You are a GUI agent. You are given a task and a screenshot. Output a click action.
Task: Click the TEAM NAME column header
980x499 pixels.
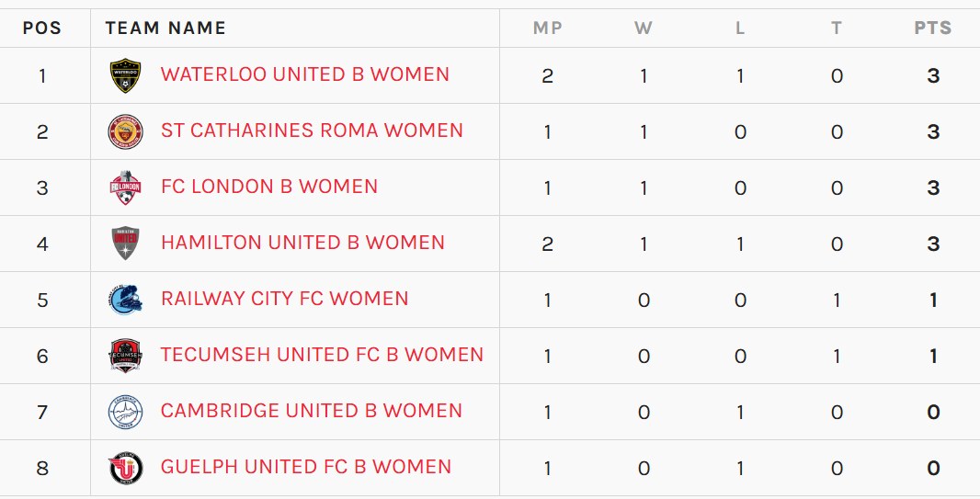(165, 28)
